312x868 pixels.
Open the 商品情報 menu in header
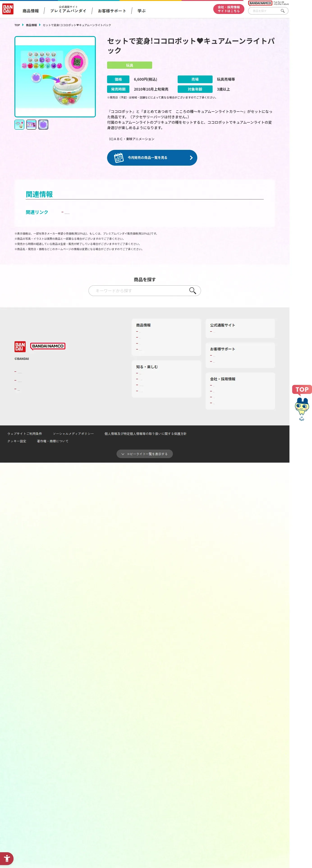[x=31, y=11]
